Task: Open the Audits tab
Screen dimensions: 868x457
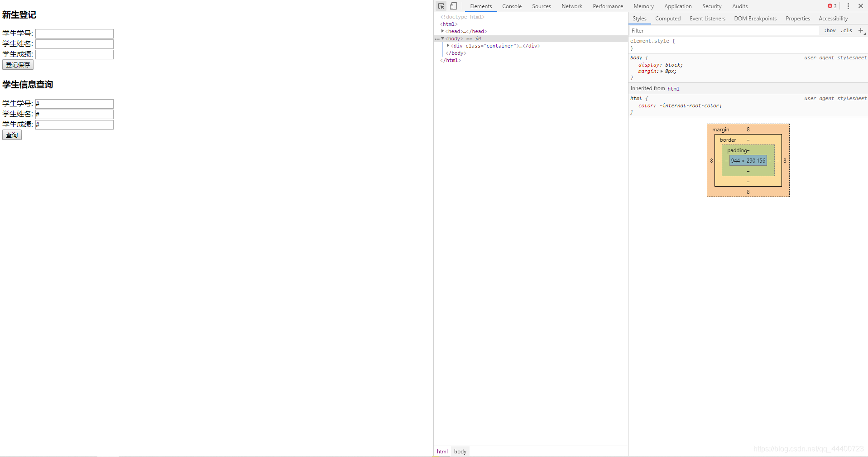Action: (740, 6)
